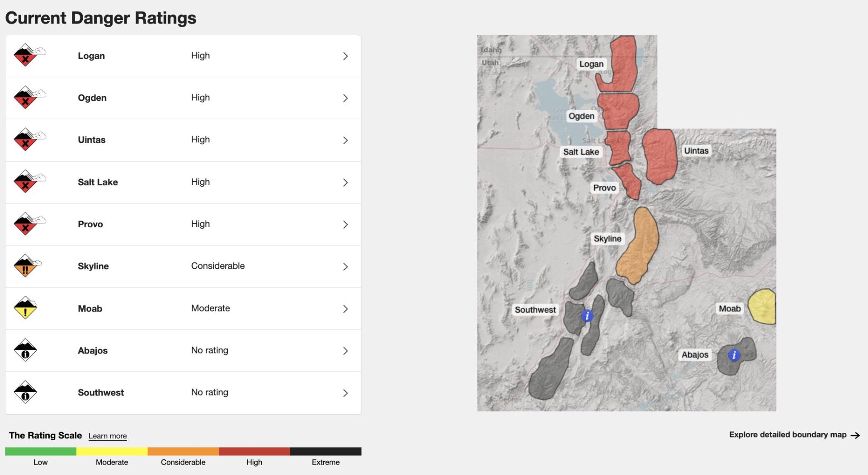Click the red High rating scale bar
This screenshot has width=868, height=475.
pyautogui.click(x=255, y=451)
